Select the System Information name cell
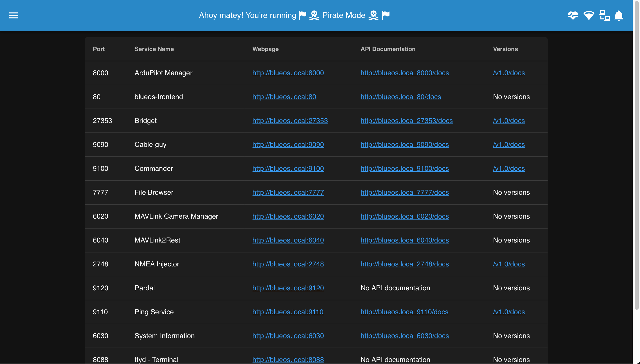Image resolution: width=640 pixels, height=364 pixels. pyautogui.click(x=165, y=336)
